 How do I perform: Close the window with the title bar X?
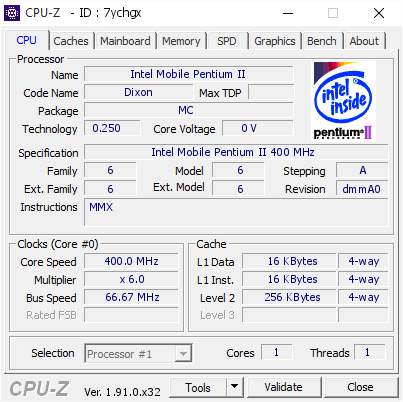[x=379, y=13]
